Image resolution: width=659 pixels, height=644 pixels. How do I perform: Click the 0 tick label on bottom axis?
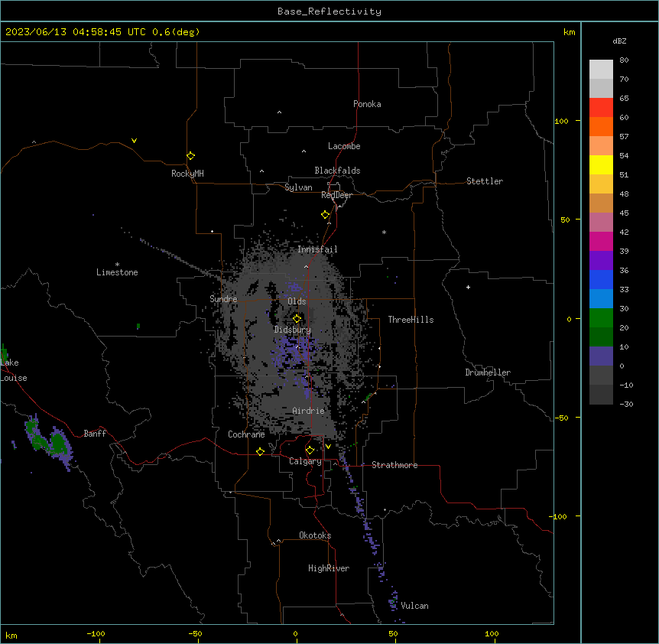(295, 633)
